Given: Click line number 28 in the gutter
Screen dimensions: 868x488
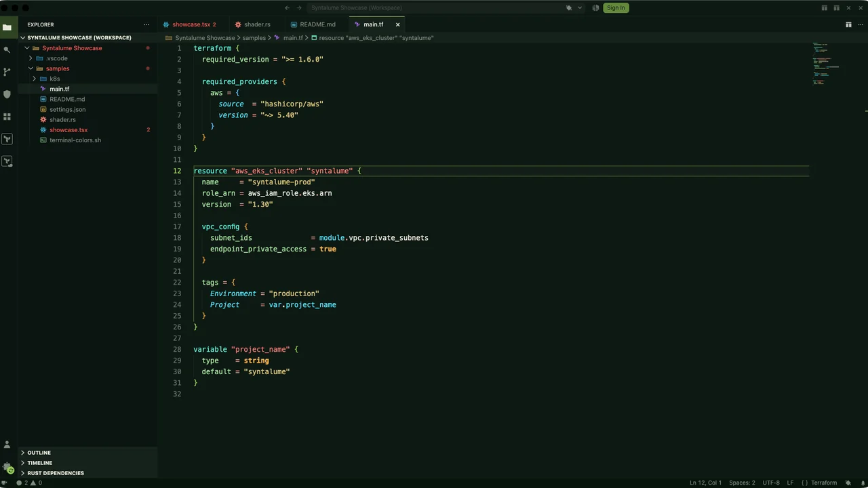Looking at the screenshot, I should click(178, 349).
